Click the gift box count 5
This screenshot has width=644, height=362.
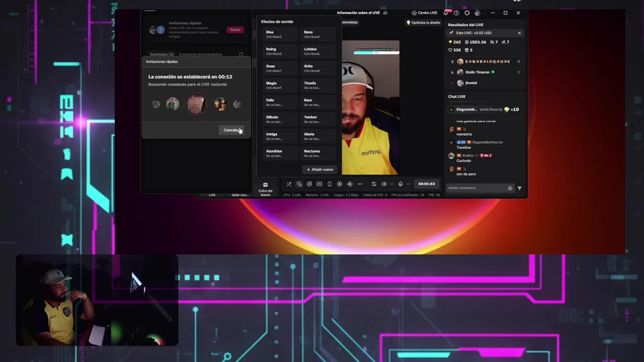[468, 50]
